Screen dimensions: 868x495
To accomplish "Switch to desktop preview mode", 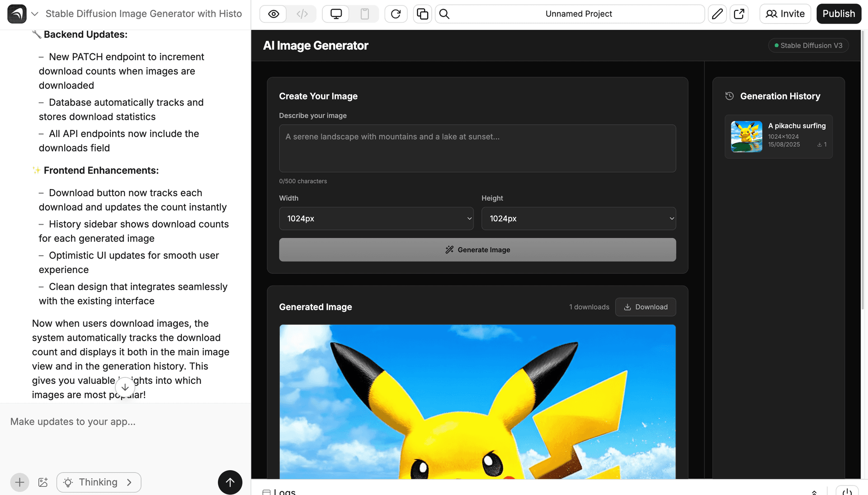I will [335, 14].
